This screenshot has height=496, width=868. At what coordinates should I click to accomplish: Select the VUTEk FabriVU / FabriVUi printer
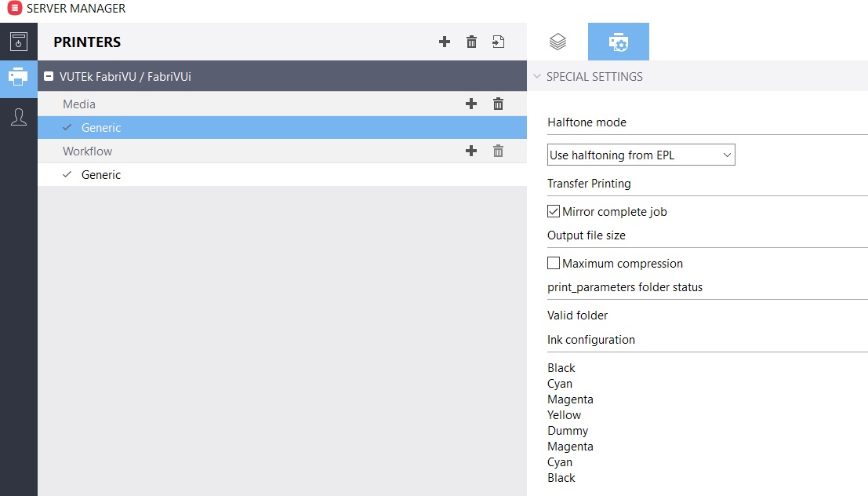click(x=282, y=76)
